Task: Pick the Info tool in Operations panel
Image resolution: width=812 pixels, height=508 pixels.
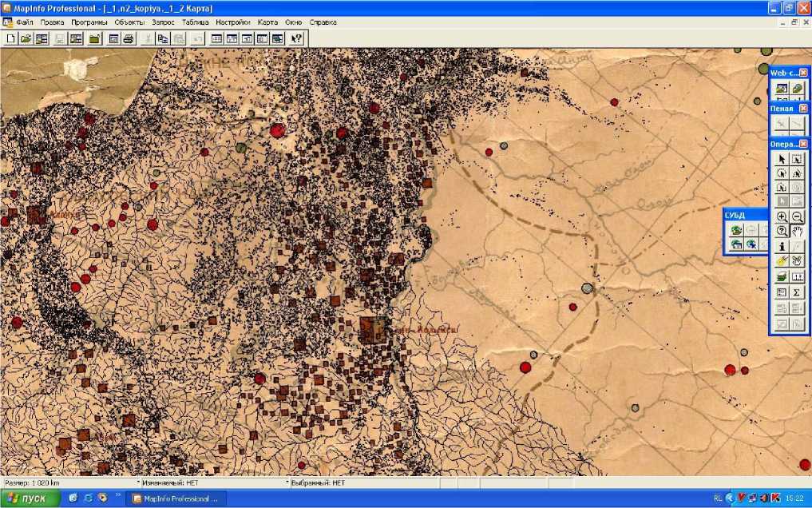Action: coord(782,247)
